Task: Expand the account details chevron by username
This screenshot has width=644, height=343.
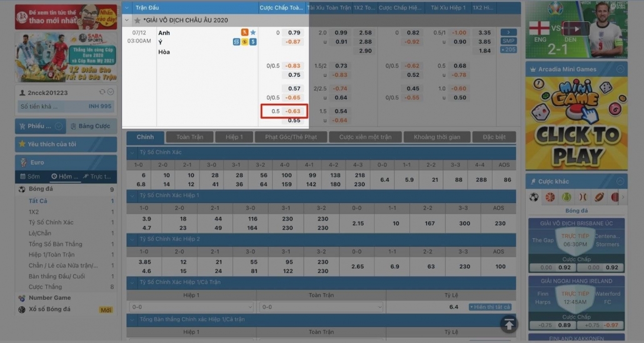Action: tap(111, 92)
